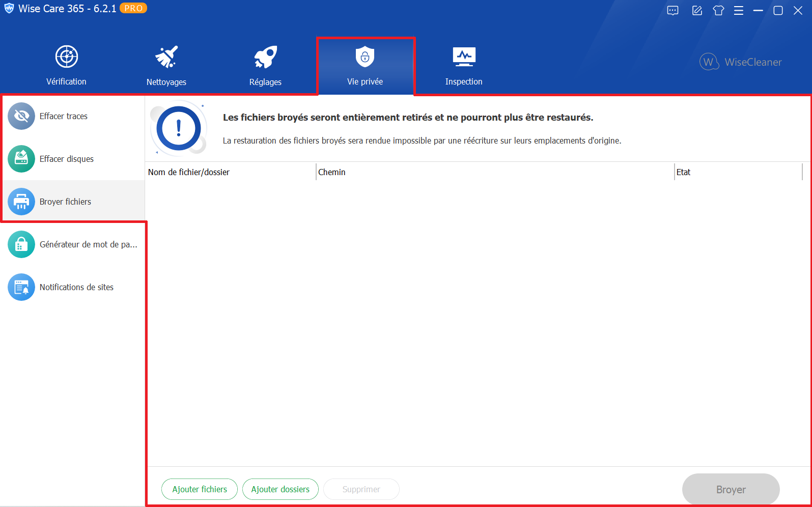The image size is (812, 507).
Task: Click the Vie privée shield icon
Action: [x=365, y=57]
